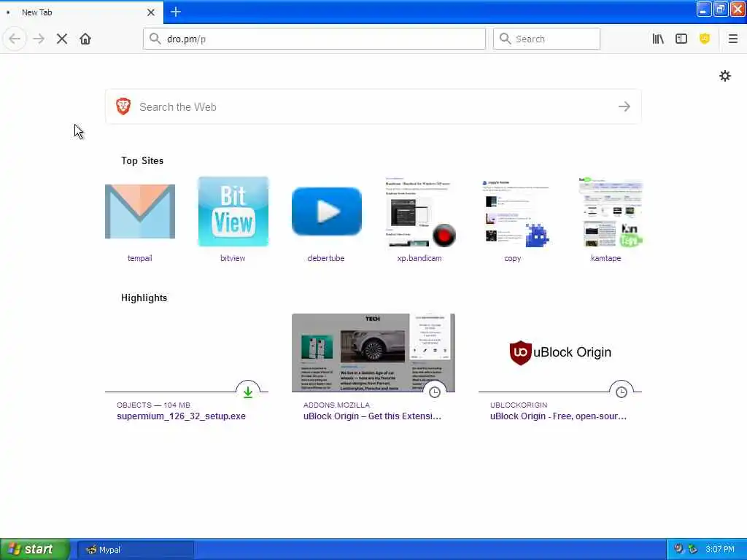Click the first system tray icon

point(679,549)
